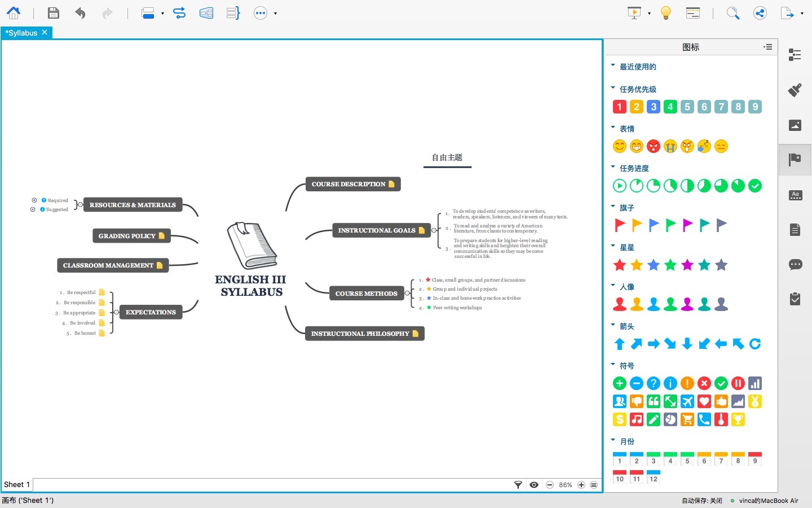Viewport: 812px width, 508px height.
Task: Click the Sheet 1 tab
Action: tap(16, 484)
